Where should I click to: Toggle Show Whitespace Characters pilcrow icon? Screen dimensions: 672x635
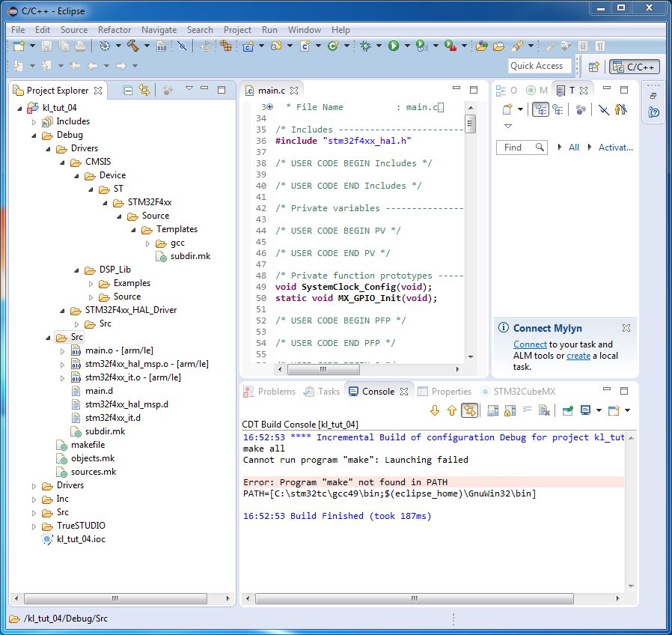coord(600,46)
